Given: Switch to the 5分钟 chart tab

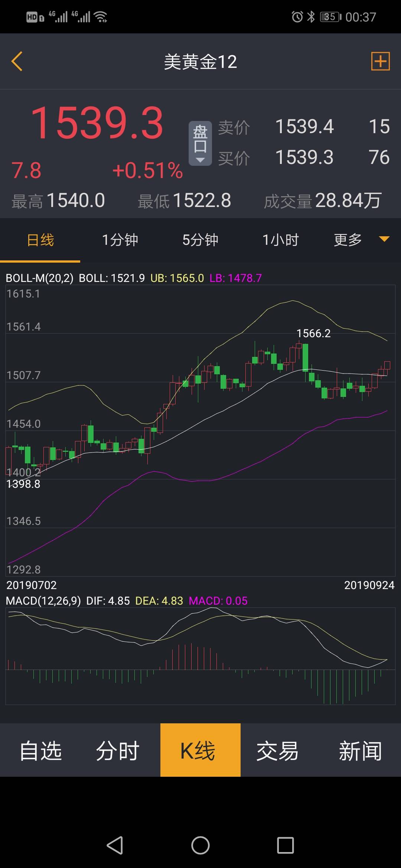Looking at the screenshot, I should (200, 240).
